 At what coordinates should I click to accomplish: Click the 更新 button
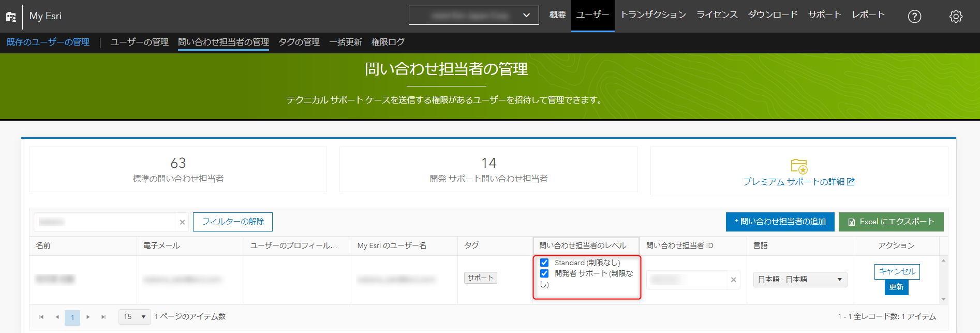tap(897, 287)
